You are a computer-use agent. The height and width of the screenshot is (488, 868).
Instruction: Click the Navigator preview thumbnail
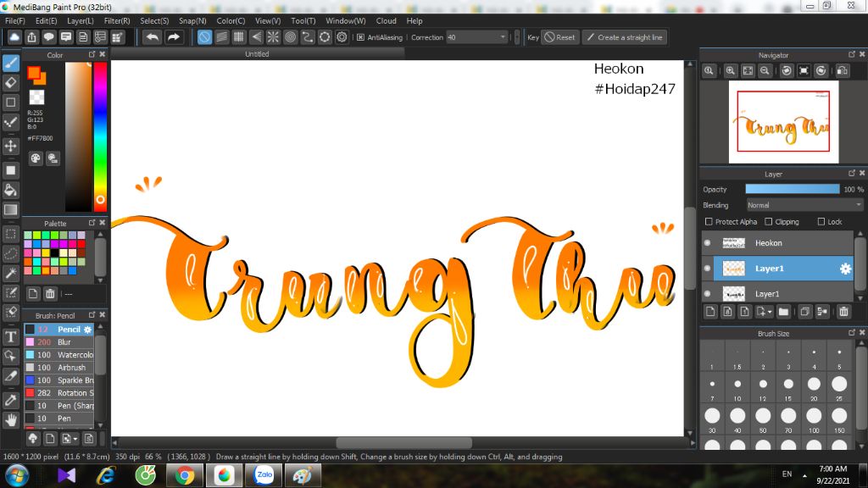point(783,122)
